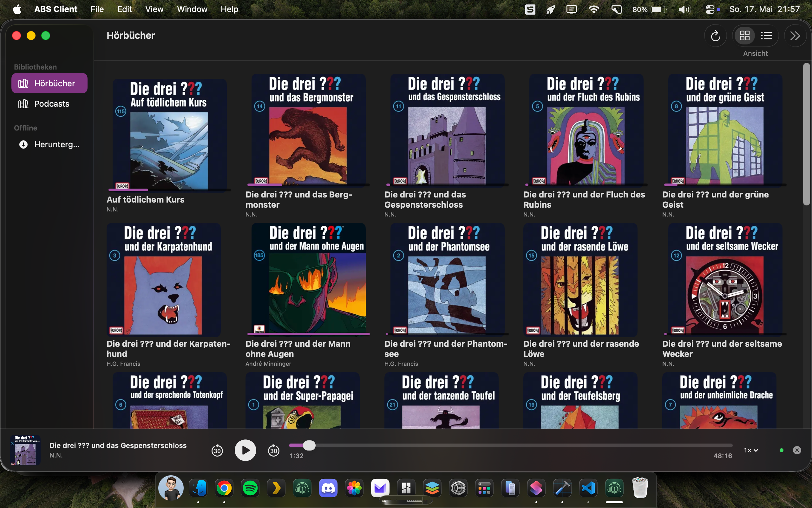
Task: Open the 1× playback speed dropdown
Action: tap(751, 450)
